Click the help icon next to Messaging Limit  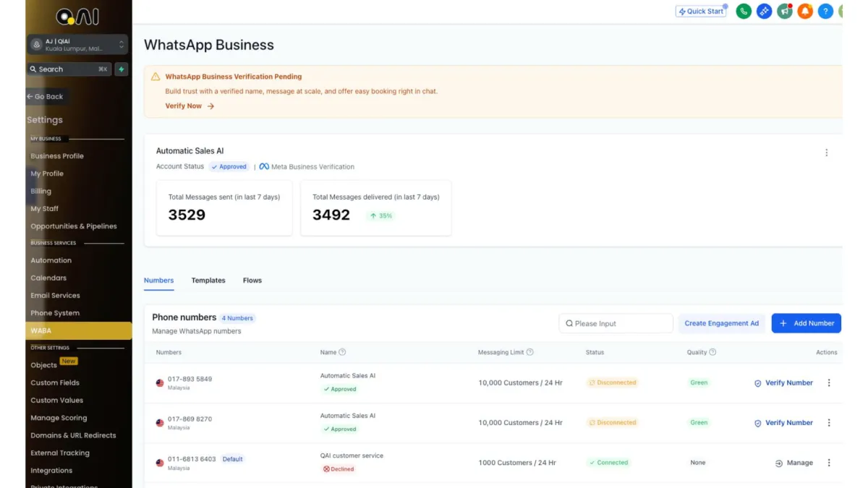(530, 352)
